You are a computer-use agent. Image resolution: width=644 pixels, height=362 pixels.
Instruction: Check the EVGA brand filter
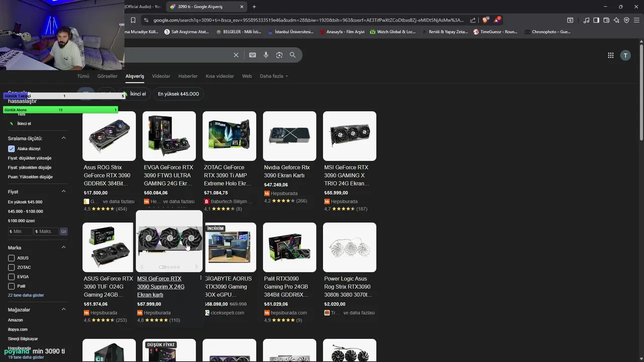pyautogui.click(x=11, y=277)
